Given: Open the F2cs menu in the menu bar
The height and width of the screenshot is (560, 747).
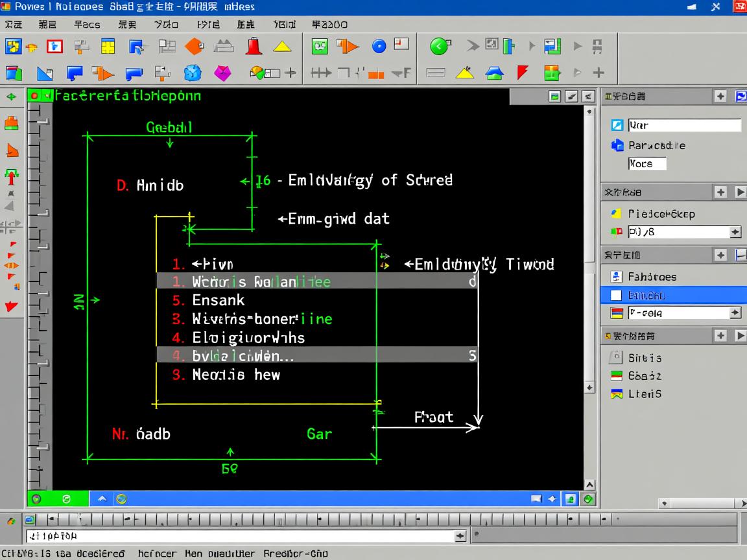Looking at the screenshot, I should click(x=87, y=25).
